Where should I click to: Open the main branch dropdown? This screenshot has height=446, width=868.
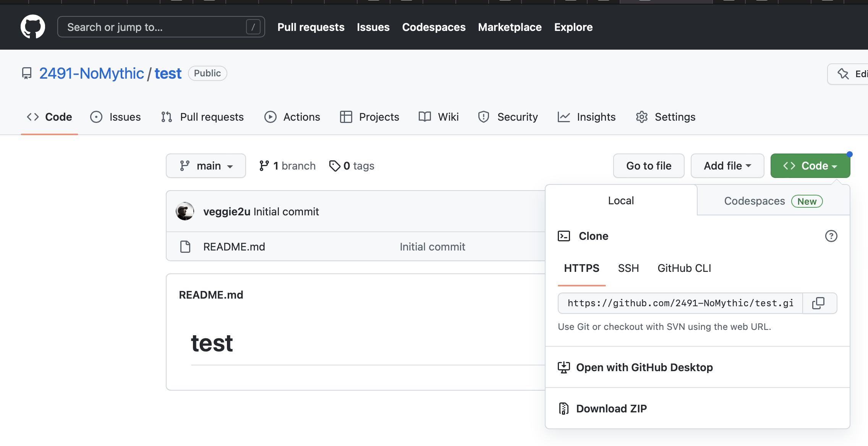[206, 166]
